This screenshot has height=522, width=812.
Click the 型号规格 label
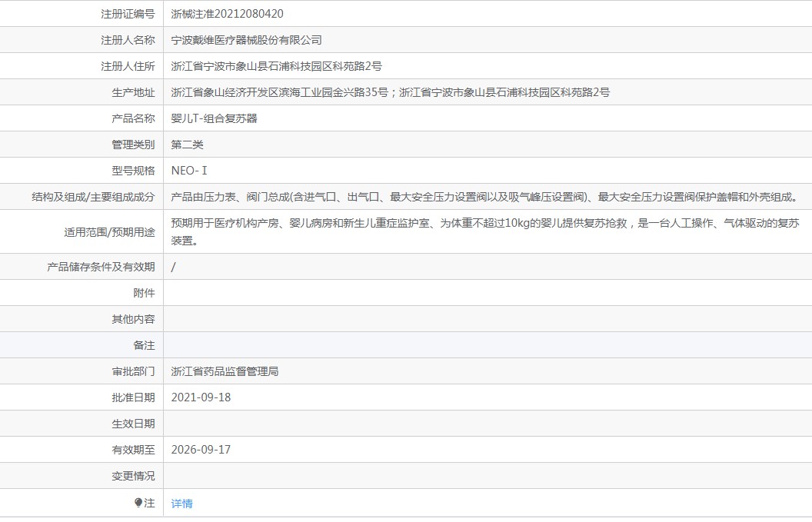133,171
